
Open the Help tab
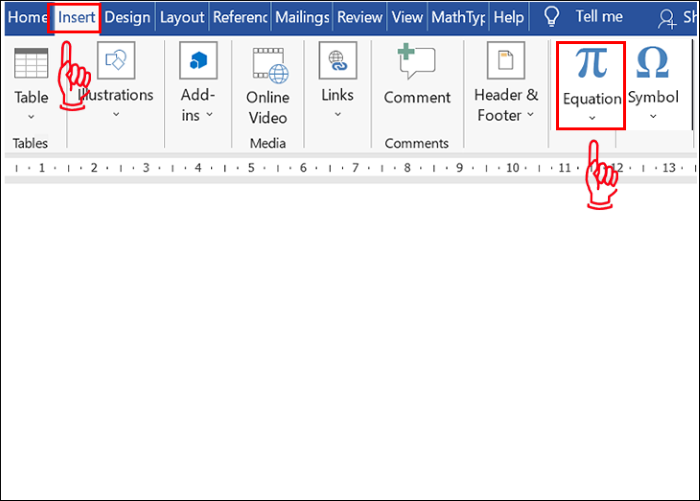tap(509, 17)
